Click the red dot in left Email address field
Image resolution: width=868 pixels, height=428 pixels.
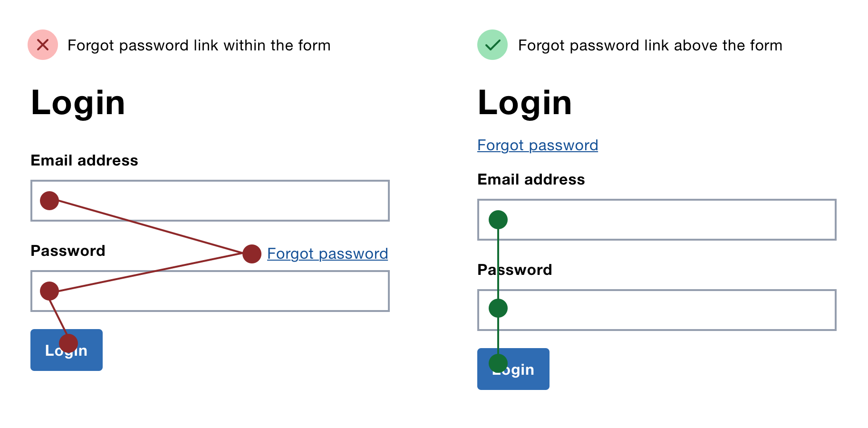(49, 201)
